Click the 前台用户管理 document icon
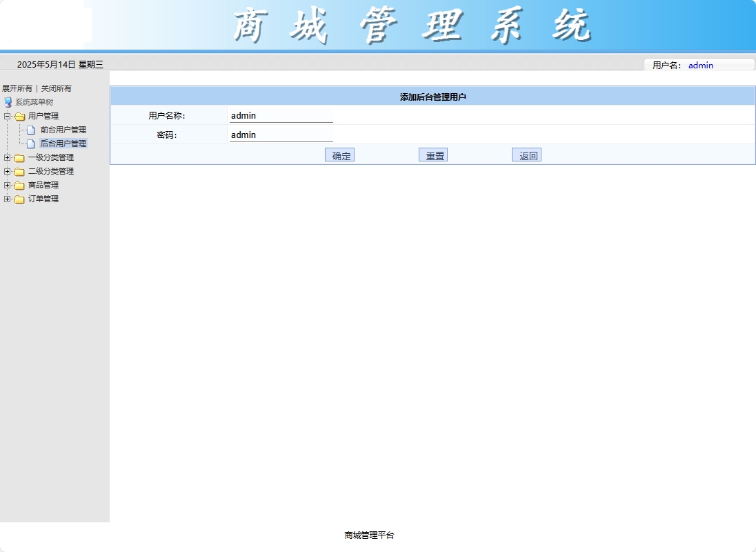 (30, 130)
